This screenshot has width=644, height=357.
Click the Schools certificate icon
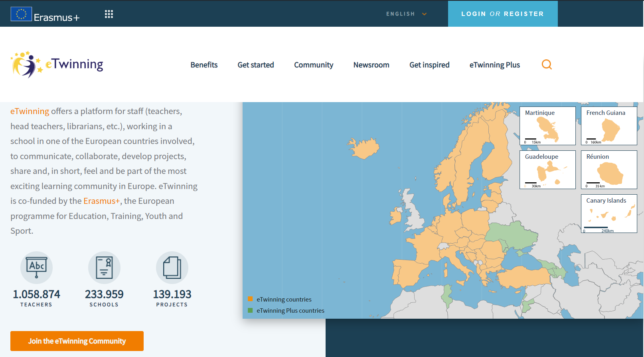click(x=104, y=267)
